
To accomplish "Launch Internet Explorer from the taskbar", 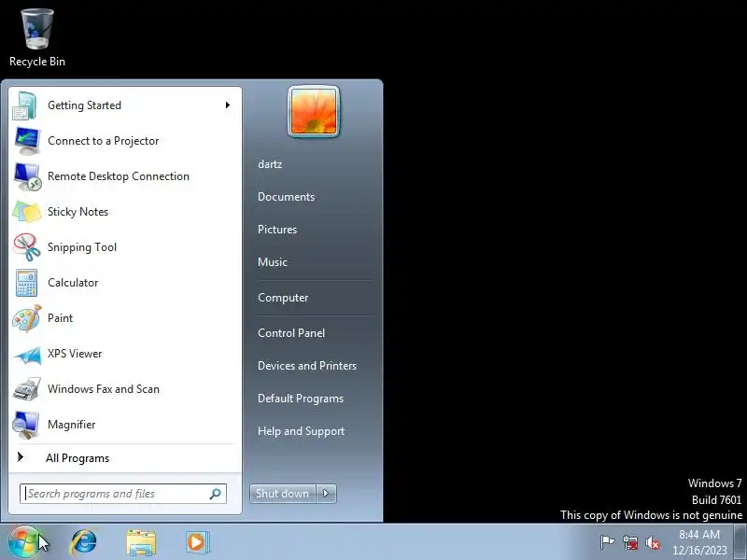I will [84, 542].
